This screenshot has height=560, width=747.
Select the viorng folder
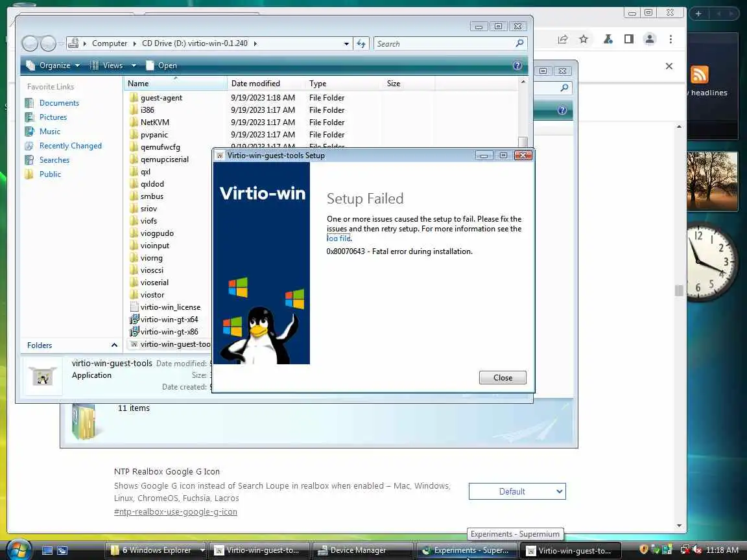click(152, 258)
